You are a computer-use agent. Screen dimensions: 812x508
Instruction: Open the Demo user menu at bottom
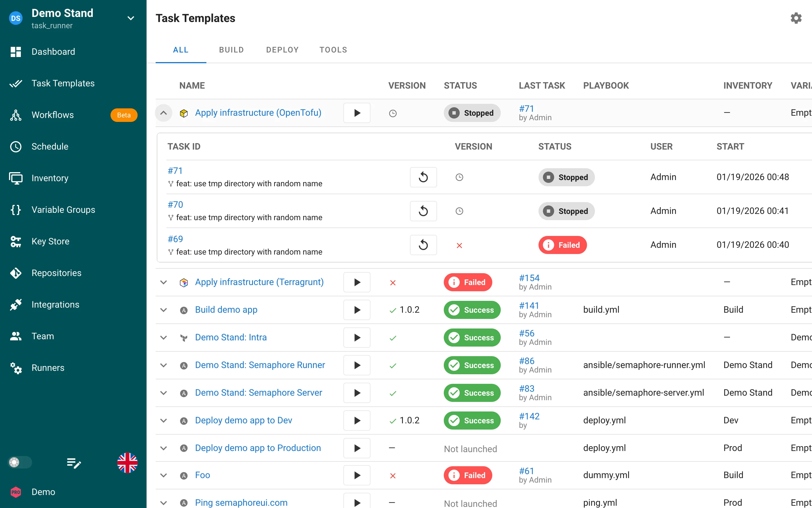[73, 492]
